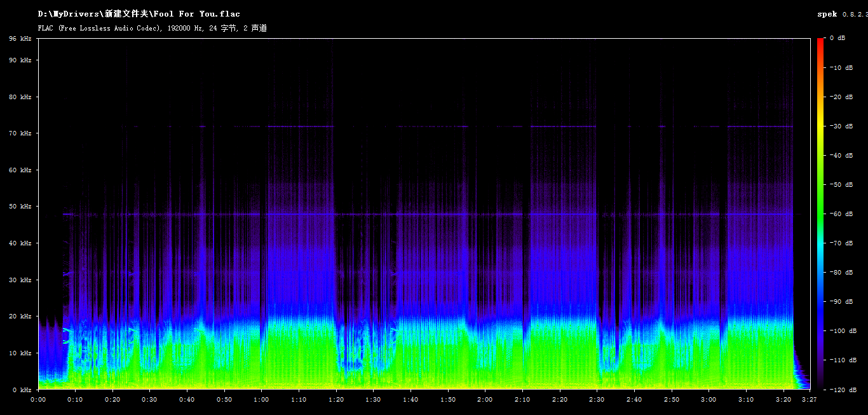
Task: Click the 2:20 time axis label
Action: 560,400
